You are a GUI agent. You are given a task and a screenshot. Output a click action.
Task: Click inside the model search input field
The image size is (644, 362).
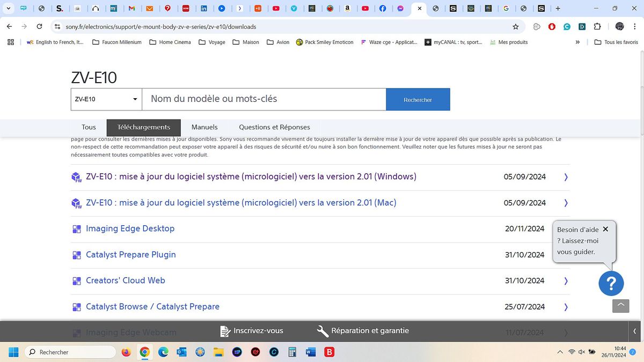tap(263, 99)
